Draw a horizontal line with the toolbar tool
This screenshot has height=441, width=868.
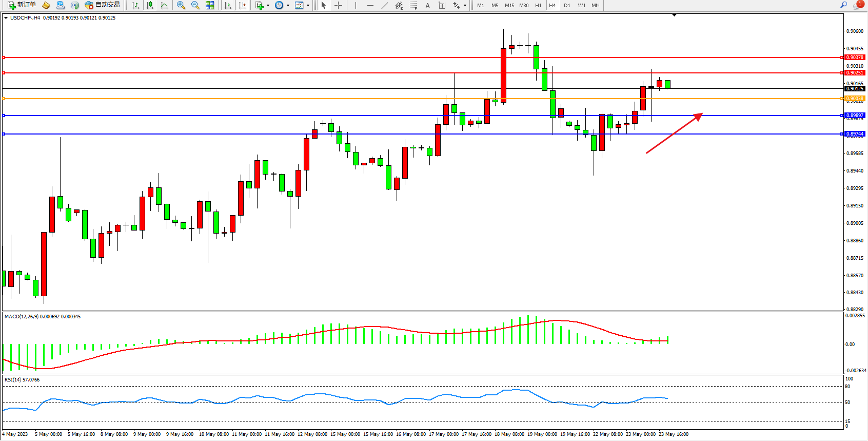(x=370, y=5)
